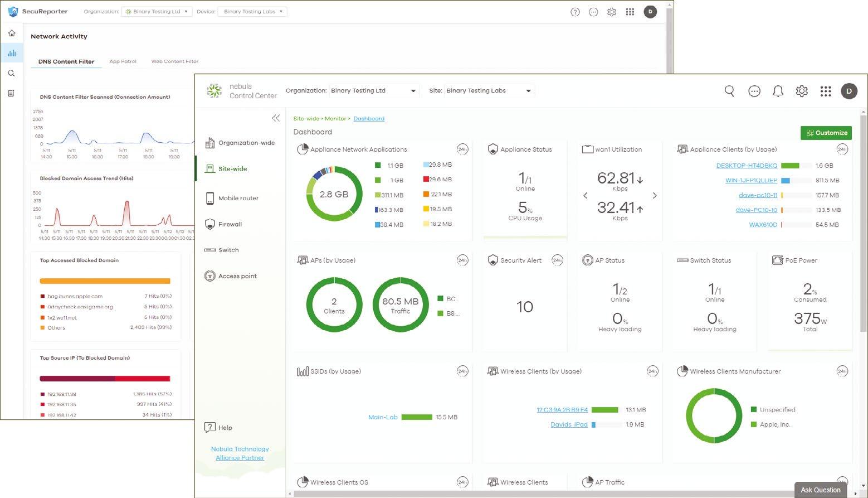Click the SecuReporter help question-mark icon
Viewport: 868px width, 498px height.
click(575, 12)
